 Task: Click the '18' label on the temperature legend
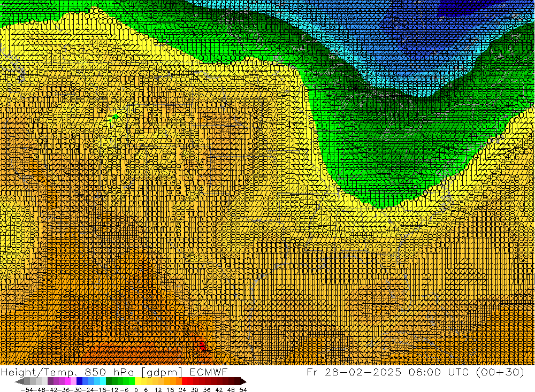170,390
